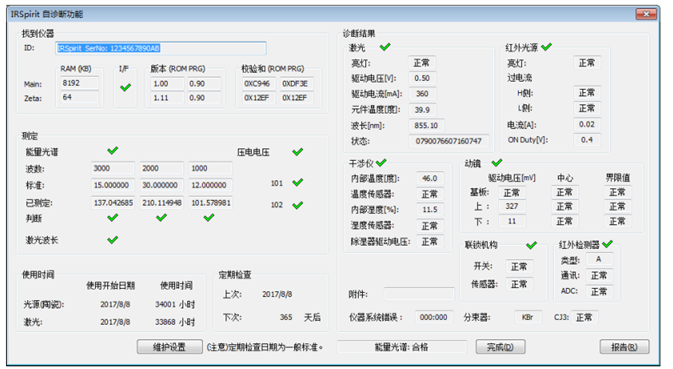
Task: Click the instrument ID field
Action: tap(161, 48)
